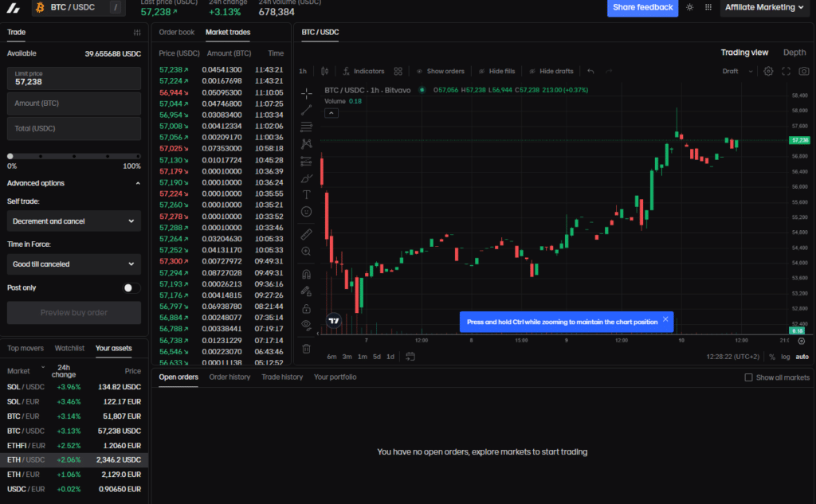Hide all drawings with eye icon
Screen dimensions: 816x504
[x=307, y=325]
